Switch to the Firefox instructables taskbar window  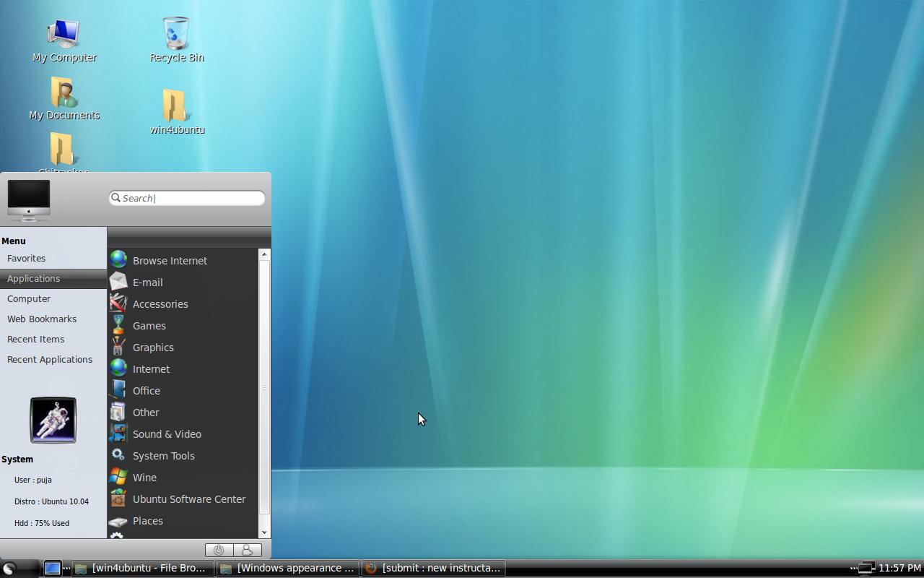pyautogui.click(x=433, y=568)
